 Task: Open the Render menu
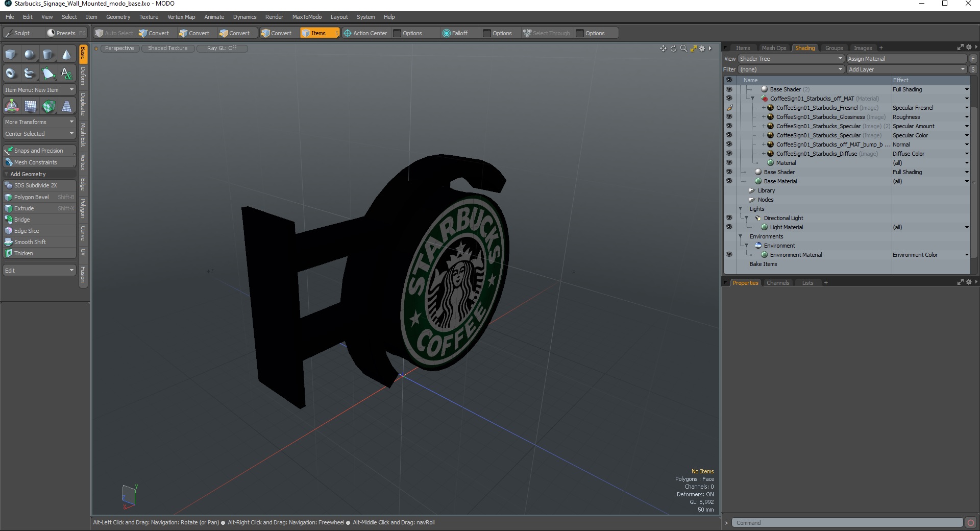[274, 17]
